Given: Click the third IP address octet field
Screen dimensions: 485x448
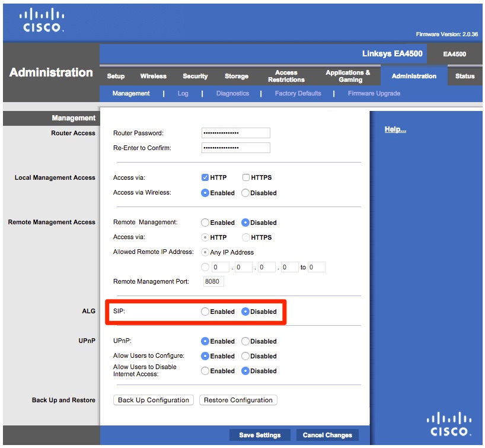Looking at the screenshot, I should (x=267, y=267).
